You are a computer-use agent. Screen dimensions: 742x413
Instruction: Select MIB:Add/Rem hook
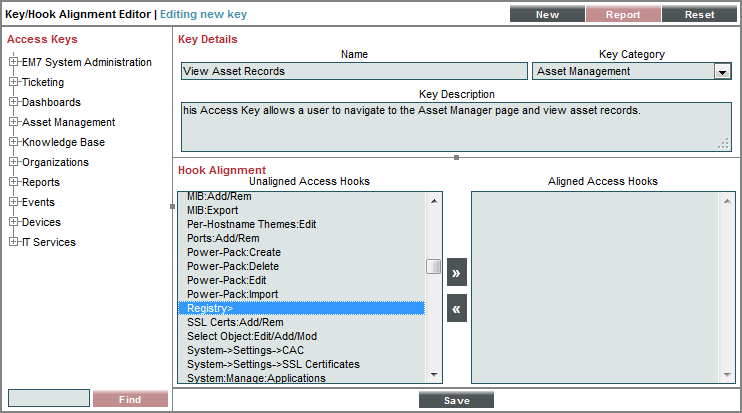click(x=301, y=196)
